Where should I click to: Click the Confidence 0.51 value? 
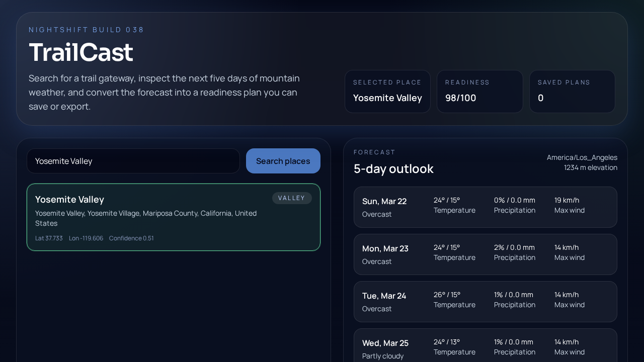(131, 238)
